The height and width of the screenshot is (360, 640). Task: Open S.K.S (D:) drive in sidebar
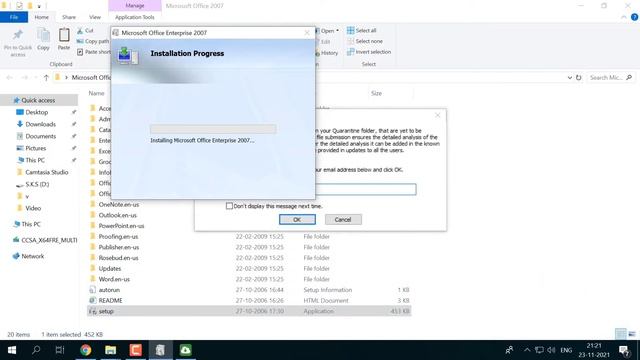pos(37,184)
